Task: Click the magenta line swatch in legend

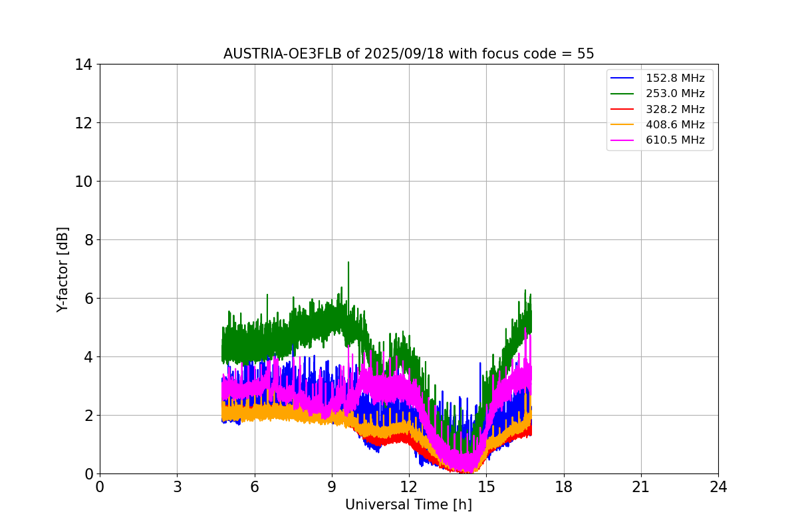Action: point(623,140)
